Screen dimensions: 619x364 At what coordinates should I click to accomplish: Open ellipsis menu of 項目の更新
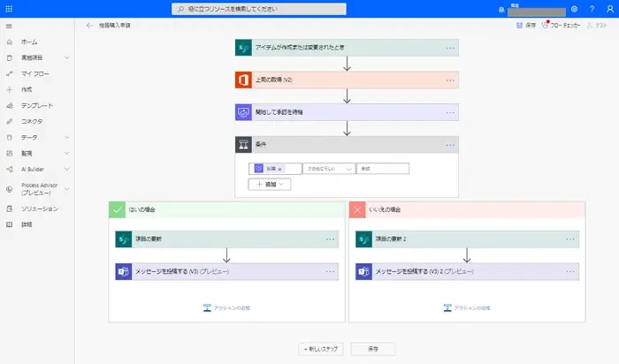[330, 239]
